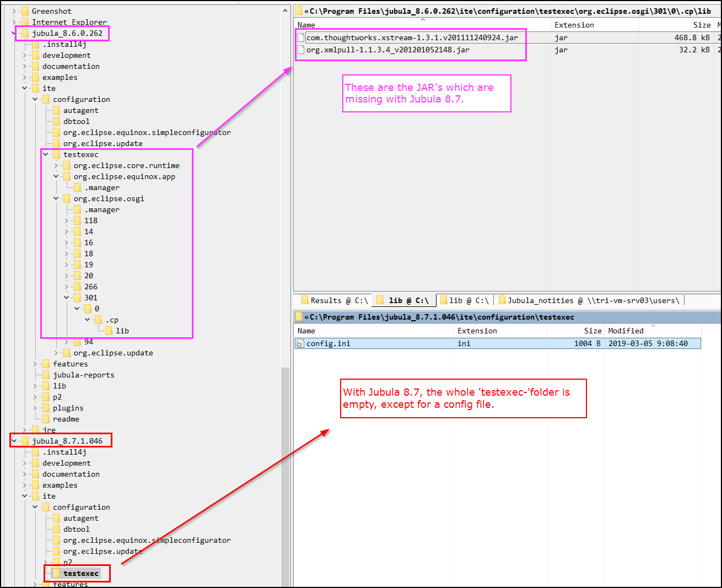Click the bottom pane testexec path bar
This screenshot has height=588, width=722.
point(507,317)
